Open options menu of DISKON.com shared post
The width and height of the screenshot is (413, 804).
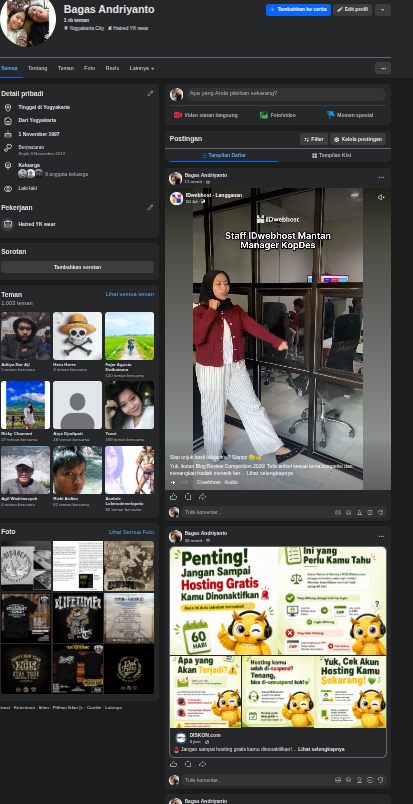click(381, 536)
